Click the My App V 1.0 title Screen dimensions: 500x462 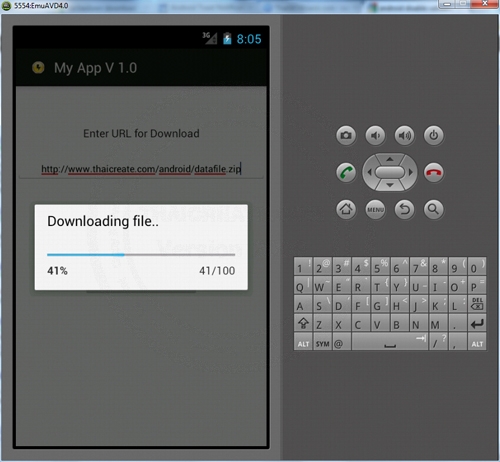(95, 68)
